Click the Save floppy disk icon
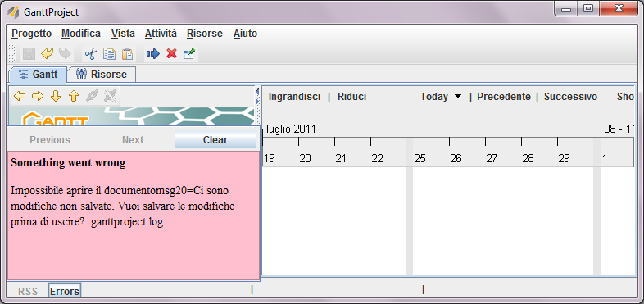The height and width of the screenshot is (304, 644). [x=29, y=53]
